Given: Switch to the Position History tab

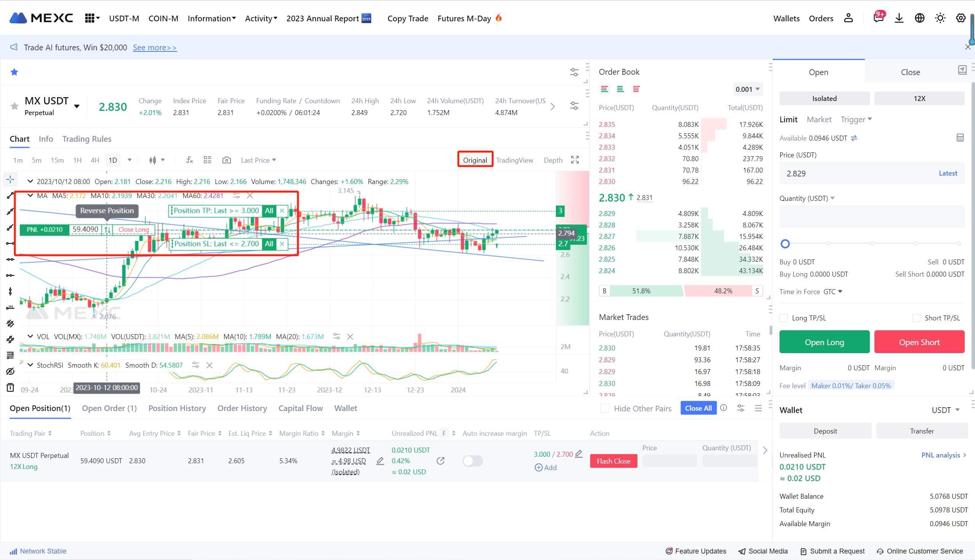Looking at the screenshot, I should coord(177,408).
